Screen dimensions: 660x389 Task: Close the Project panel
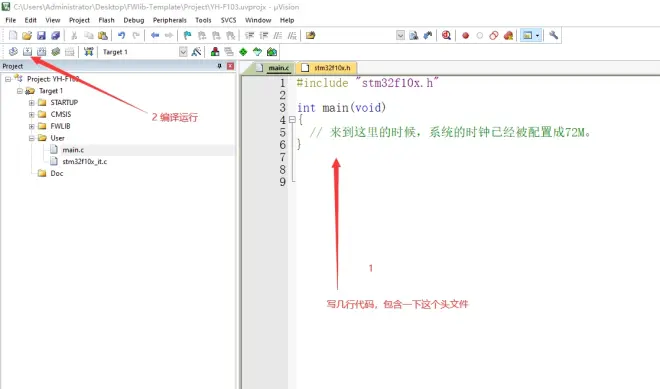pos(230,66)
